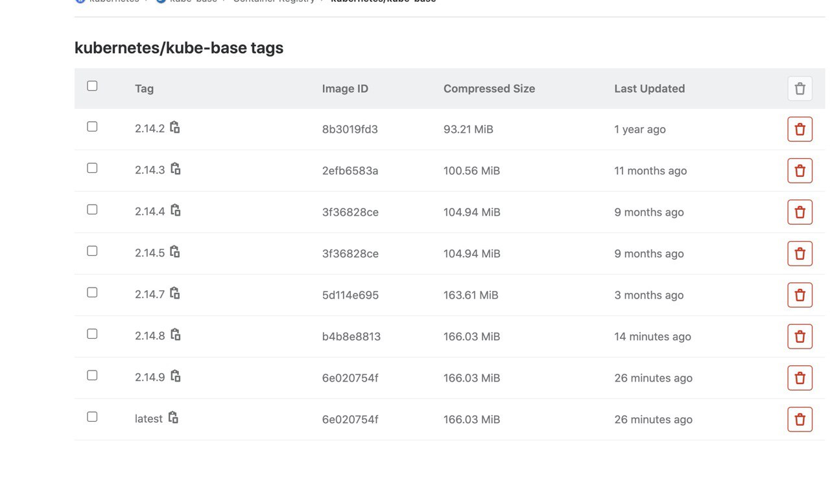Delete the 2.14.4 tag
The width and height of the screenshot is (830, 504).
click(x=800, y=212)
